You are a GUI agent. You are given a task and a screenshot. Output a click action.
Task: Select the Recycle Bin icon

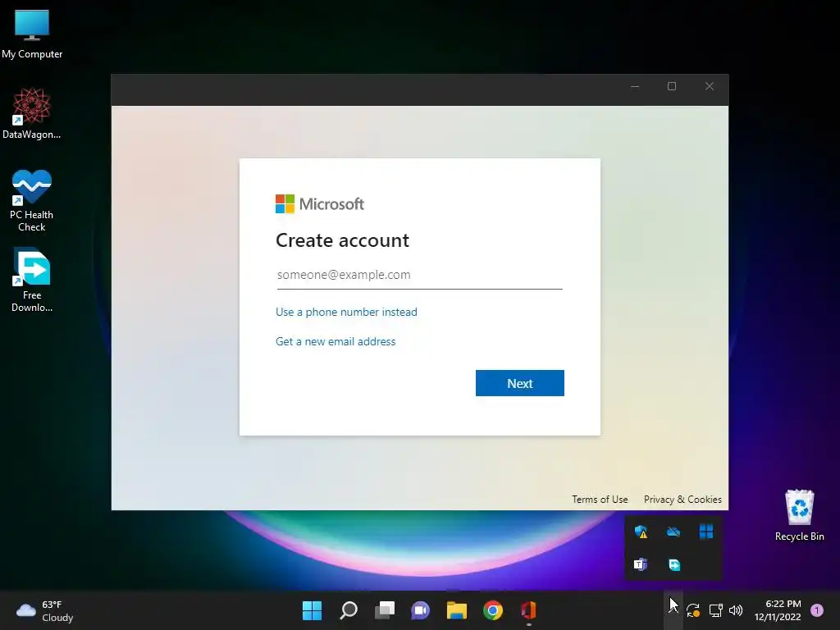(x=799, y=515)
